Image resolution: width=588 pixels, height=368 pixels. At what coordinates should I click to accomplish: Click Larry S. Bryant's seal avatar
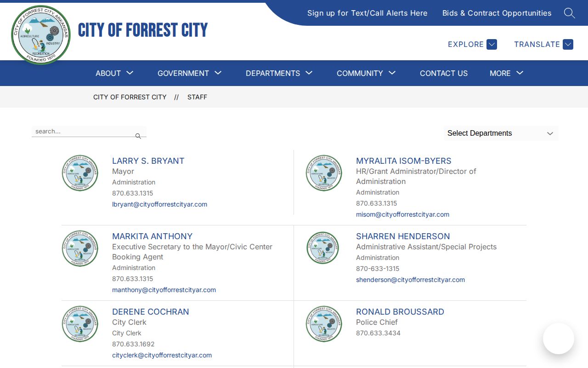(x=80, y=173)
